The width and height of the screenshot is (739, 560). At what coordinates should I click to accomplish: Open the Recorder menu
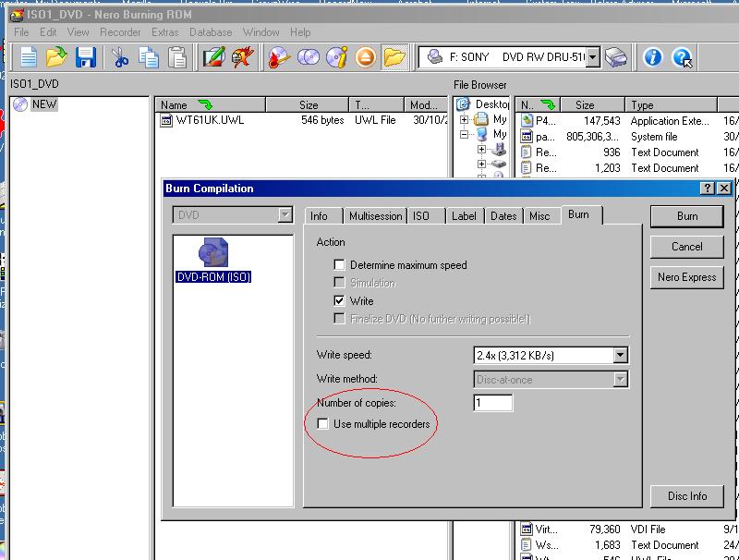point(120,32)
